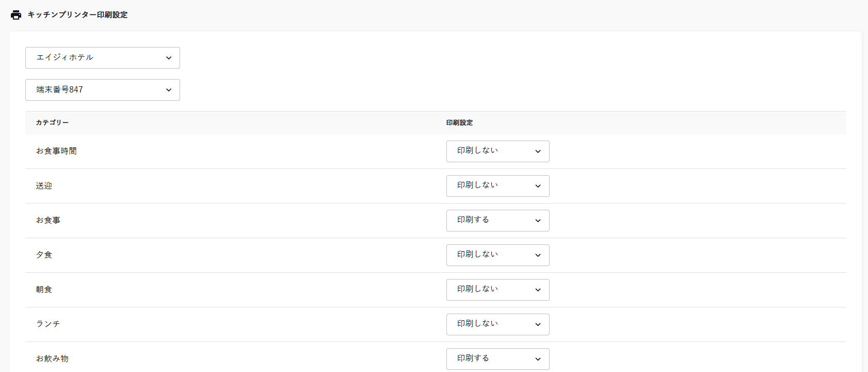Image resolution: width=868 pixels, height=372 pixels.
Task: Click the chevron arrow in お食事時間 row
Action: pos(538,151)
